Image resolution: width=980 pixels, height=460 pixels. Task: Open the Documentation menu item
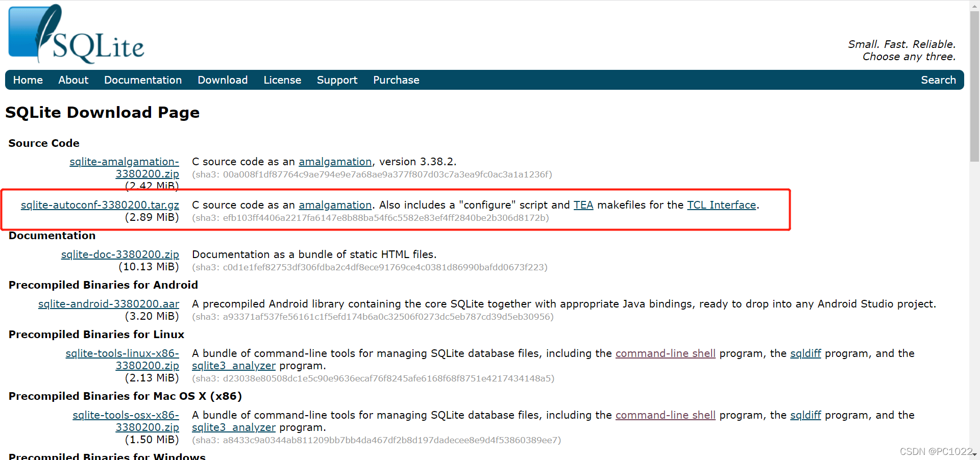point(143,80)
